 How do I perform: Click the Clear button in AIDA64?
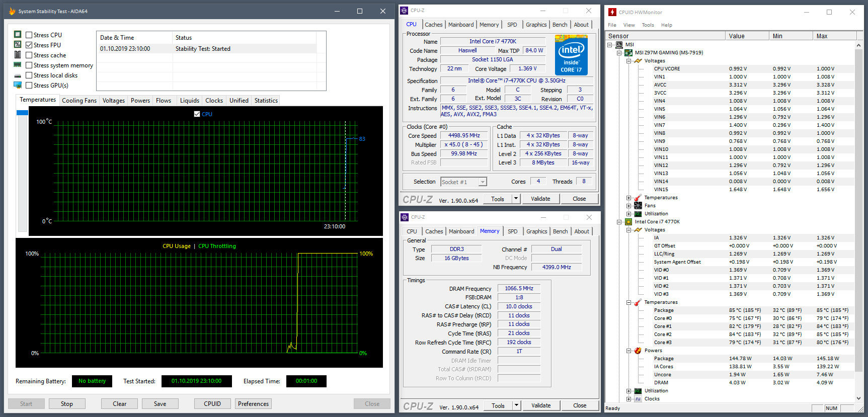coord(119,404)
